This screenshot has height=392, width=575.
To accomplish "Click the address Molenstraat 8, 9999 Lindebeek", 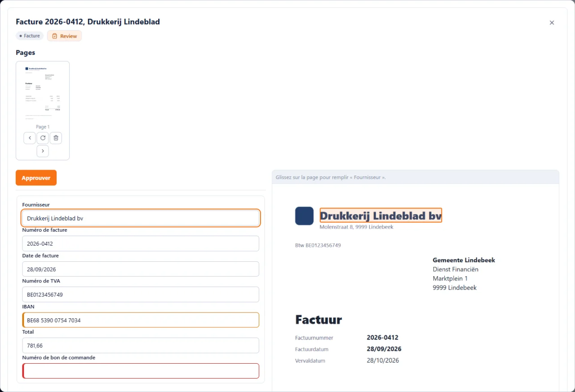I will 356,227.
